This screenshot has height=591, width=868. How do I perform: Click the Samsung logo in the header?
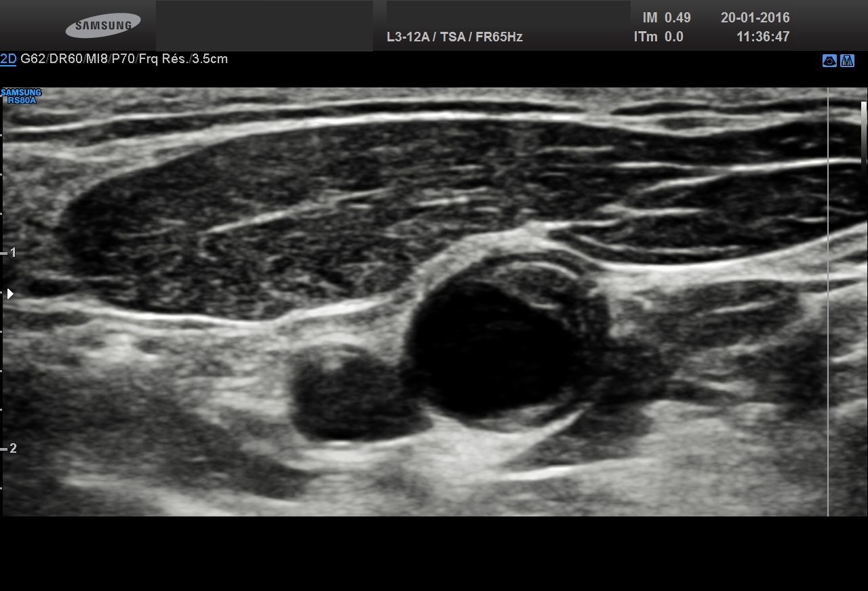point(103,26)
